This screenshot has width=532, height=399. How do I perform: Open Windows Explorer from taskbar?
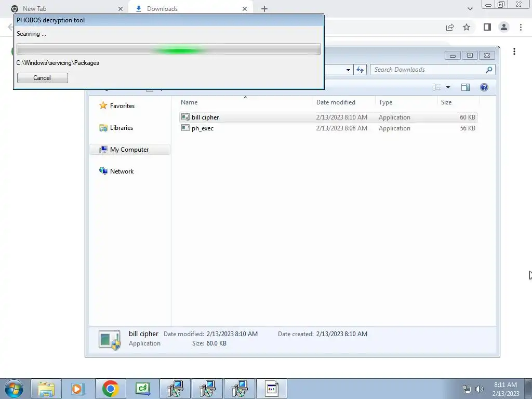point(46,389)
